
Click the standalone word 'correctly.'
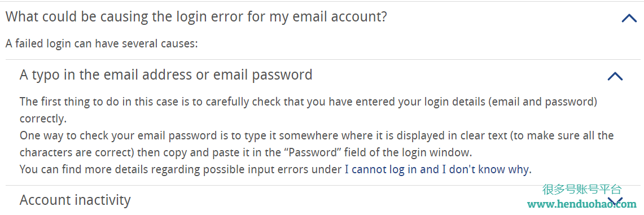[x=43, y=119]
